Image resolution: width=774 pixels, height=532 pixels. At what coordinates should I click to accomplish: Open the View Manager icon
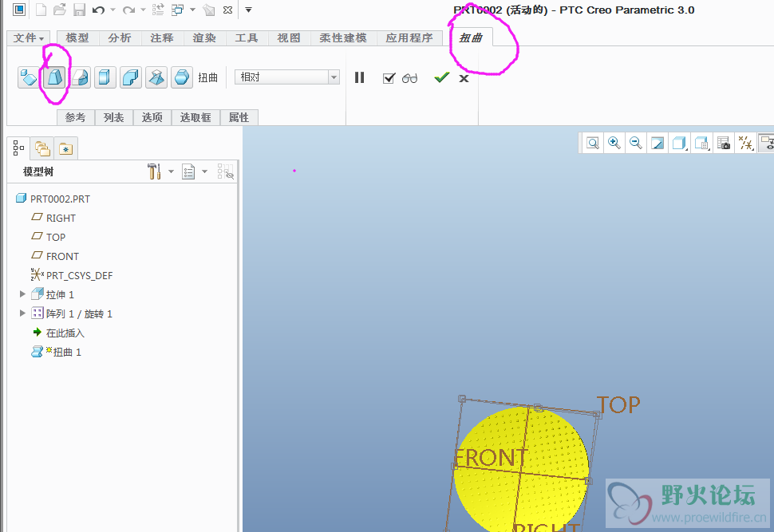(723, 143)
